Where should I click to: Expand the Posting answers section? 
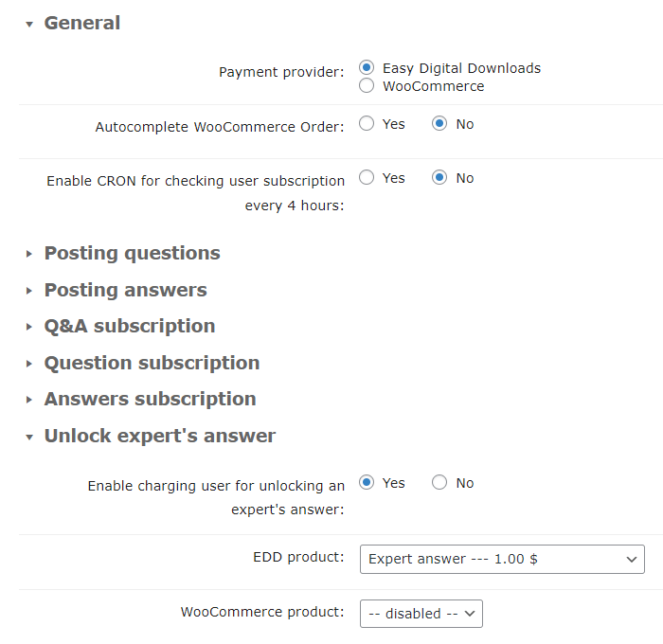(x=125, y=290)
